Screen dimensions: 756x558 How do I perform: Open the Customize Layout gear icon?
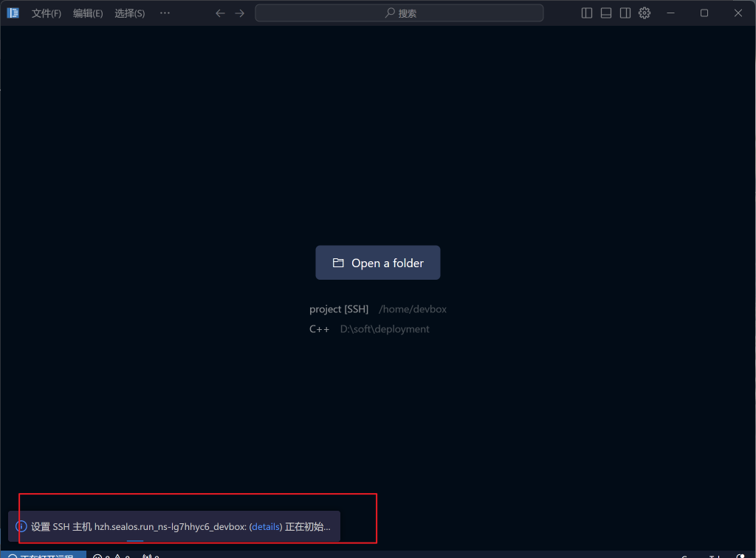[644, 13]
